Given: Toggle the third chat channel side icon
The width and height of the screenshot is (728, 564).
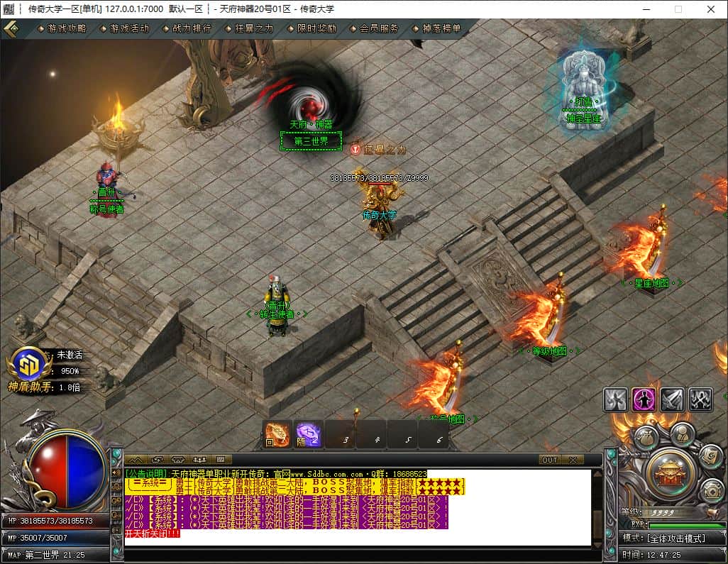Looking at the screenshot, I should point(116,501).
